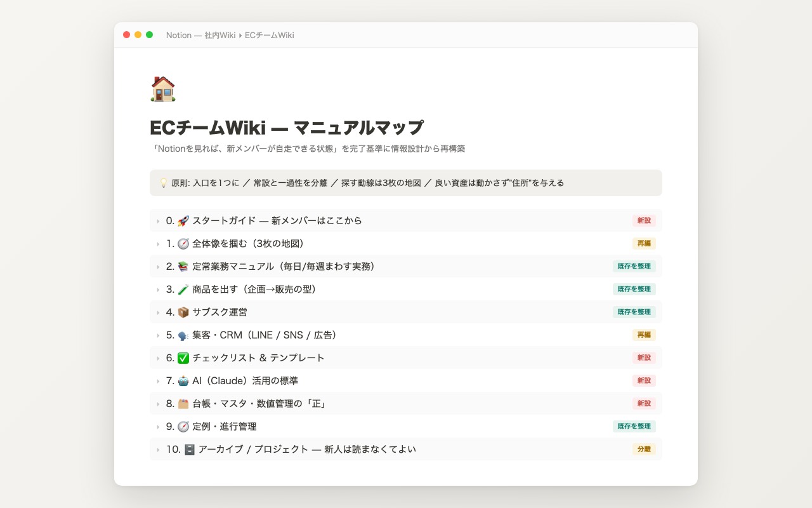Click 既存を整理 tag on 定常業務マニュアル row

tap(634, 267)
